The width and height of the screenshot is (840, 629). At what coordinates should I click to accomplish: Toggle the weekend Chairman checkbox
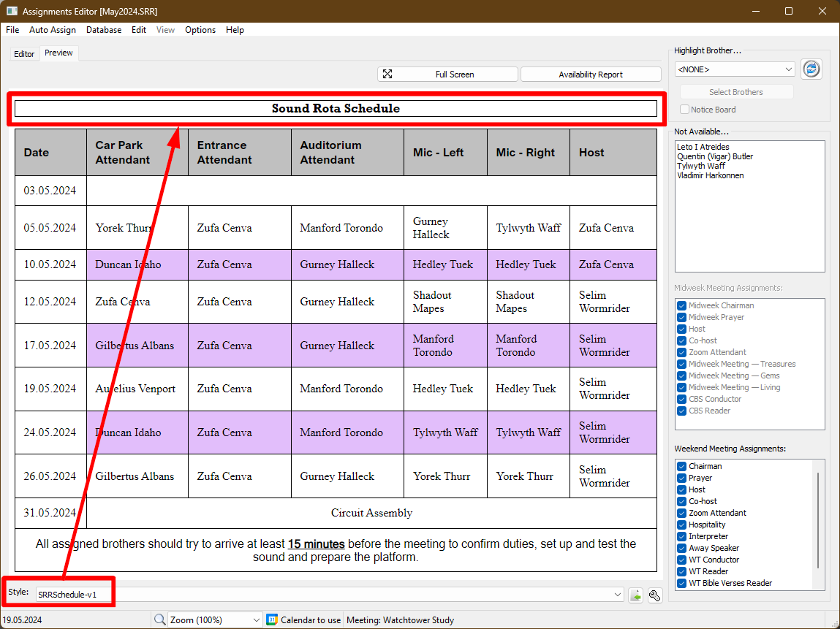[681, 466]
